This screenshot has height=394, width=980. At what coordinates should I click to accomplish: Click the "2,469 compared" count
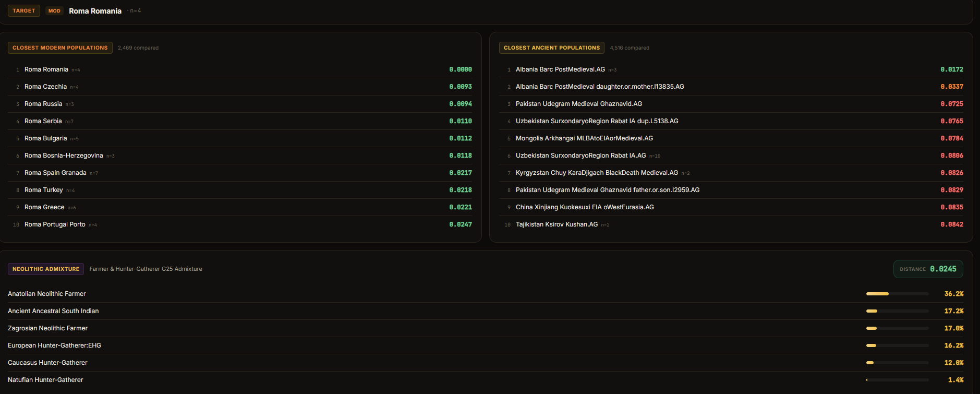[x=138, y=47]
